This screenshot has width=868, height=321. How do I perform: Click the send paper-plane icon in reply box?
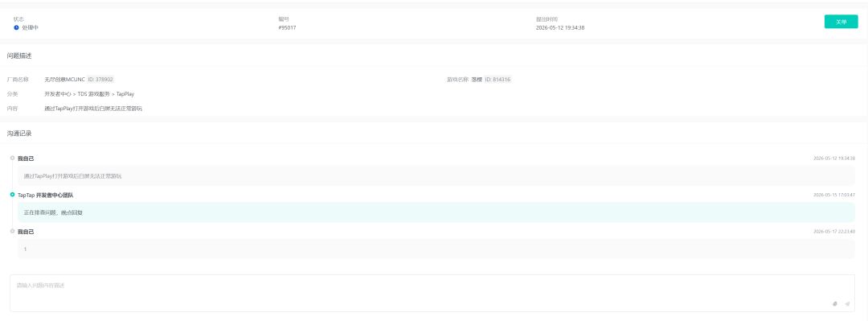click(x=847, y=304)
